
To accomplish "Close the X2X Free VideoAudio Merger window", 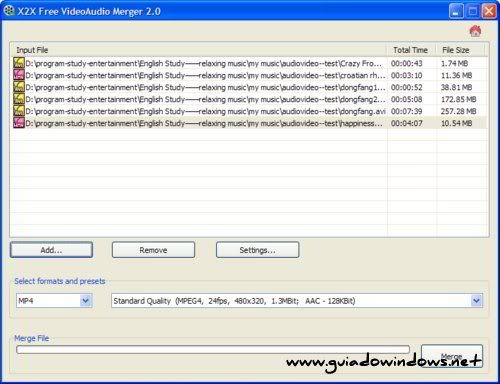I will pos(489,11).
